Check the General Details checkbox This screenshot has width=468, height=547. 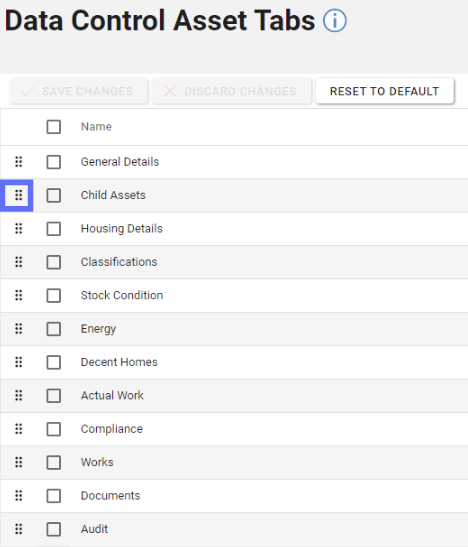click(x=54, y=162)
